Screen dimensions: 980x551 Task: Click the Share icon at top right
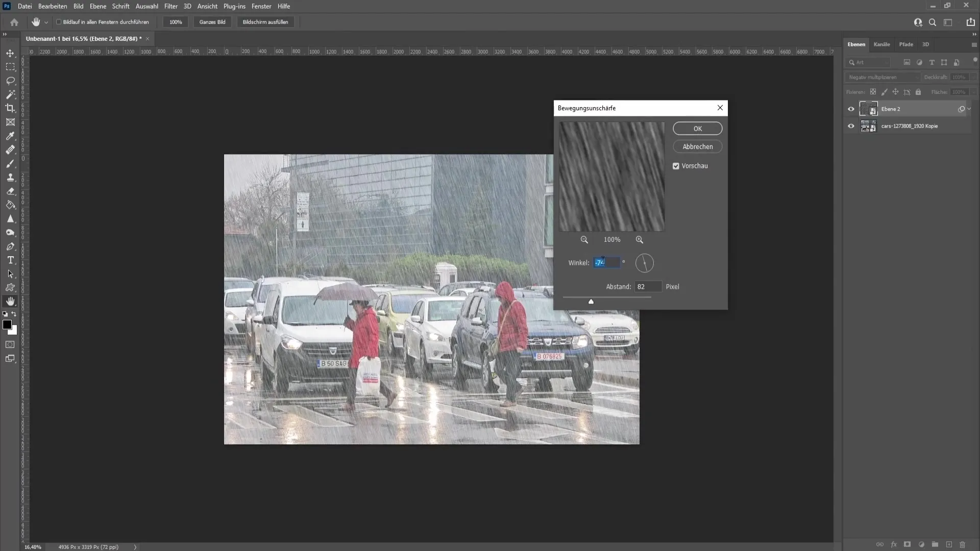pos(970,22)
